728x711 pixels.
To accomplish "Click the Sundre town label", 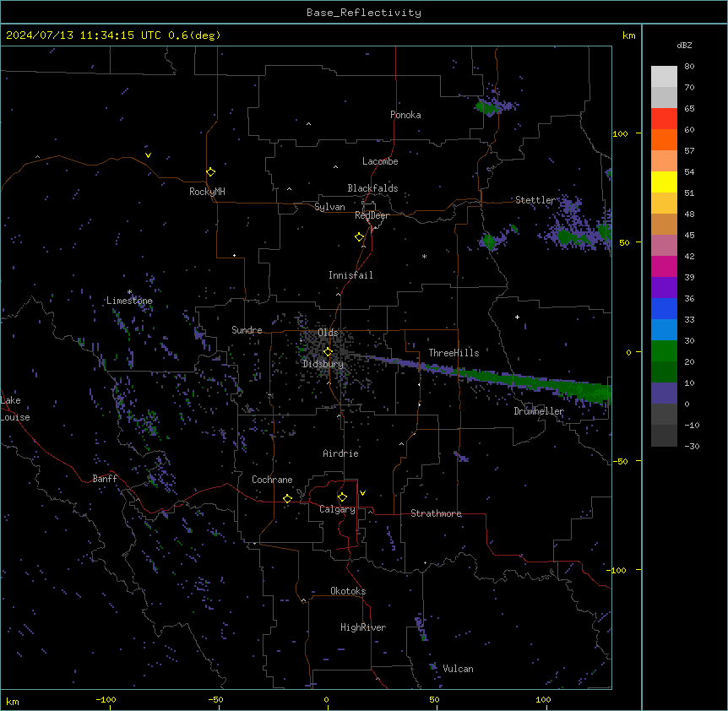I will [247, 330].
